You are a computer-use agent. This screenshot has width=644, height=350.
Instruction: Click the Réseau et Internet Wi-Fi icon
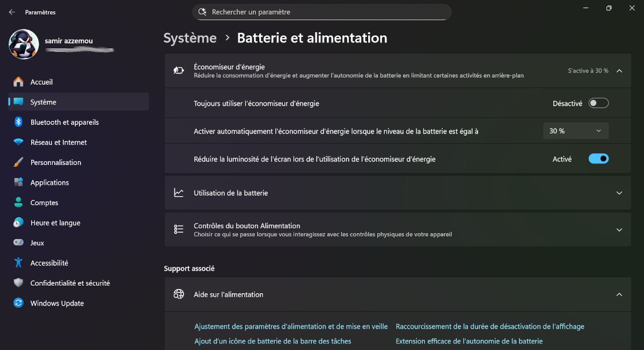tap(19, 143)
